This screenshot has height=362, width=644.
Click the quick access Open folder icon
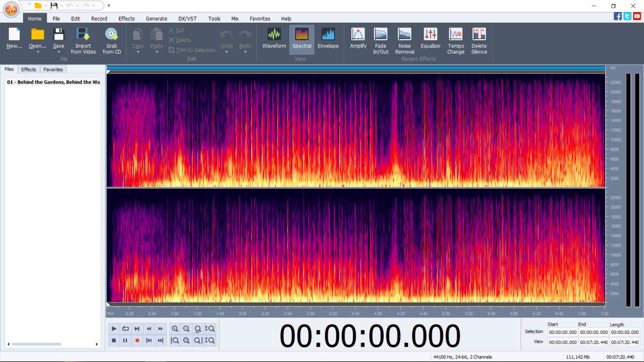38,5
